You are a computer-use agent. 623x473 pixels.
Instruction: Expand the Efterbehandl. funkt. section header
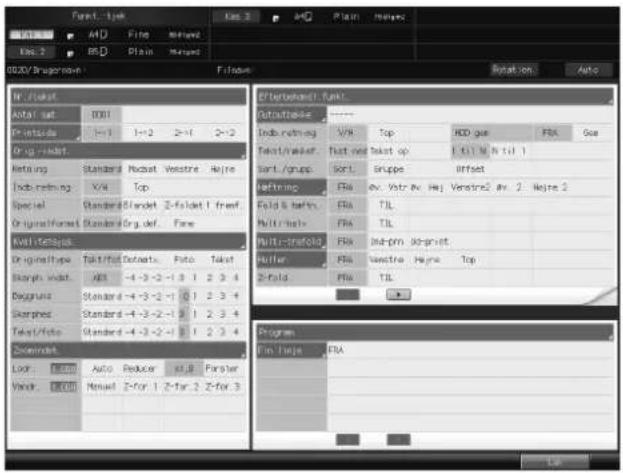click(435, 97)
